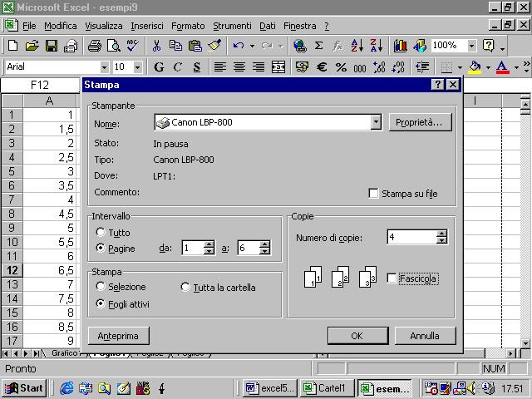Click the Center alignment icon
This screenshot has width=532, height=399.
click(x=239, y=67)
